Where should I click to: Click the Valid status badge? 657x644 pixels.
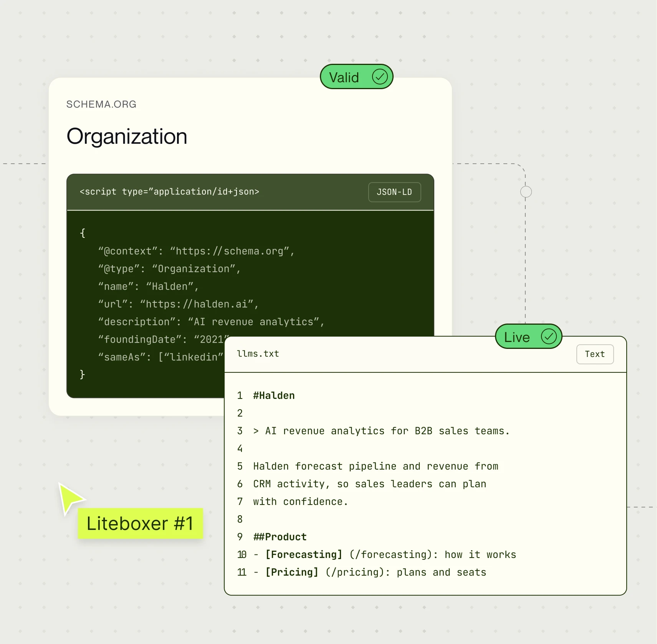pos(356,77)
